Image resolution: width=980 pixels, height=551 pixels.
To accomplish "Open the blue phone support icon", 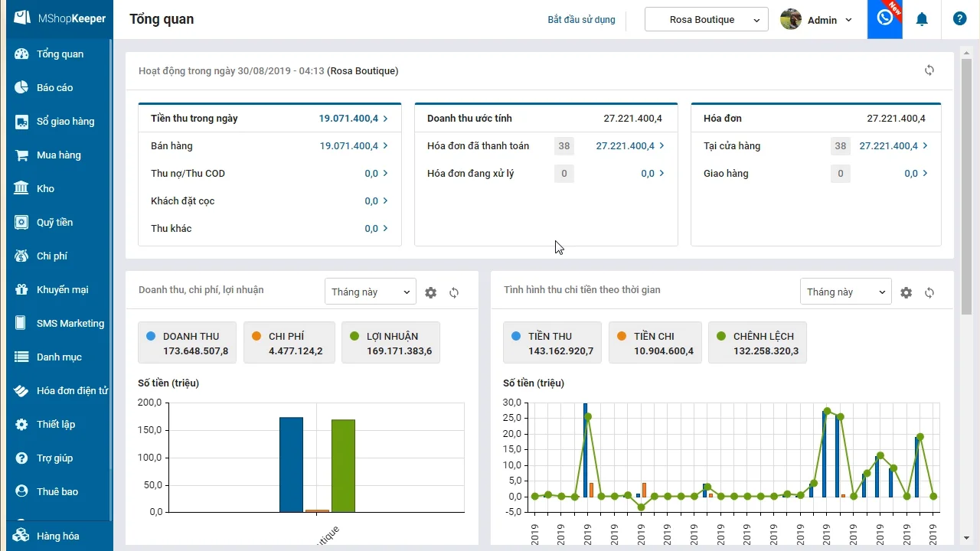I will click(x=885, y=19).
